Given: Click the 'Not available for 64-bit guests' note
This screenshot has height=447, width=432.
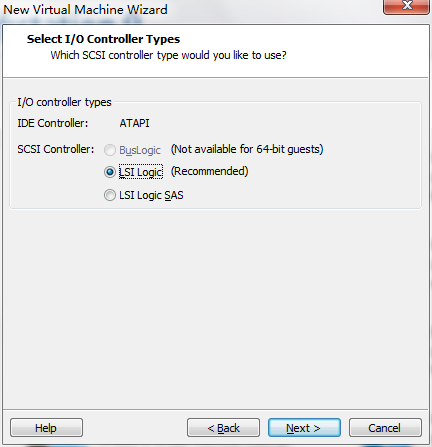Looking at the screenshot, I should point(247,149).
